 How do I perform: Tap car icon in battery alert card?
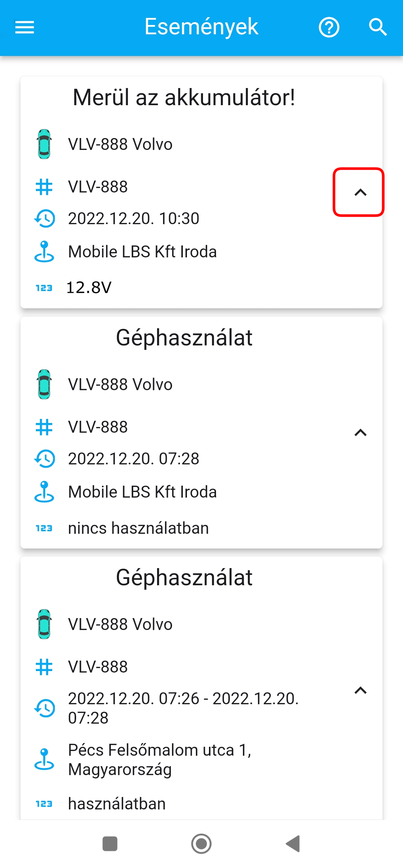pyautogui.click(x=44, y=144)
